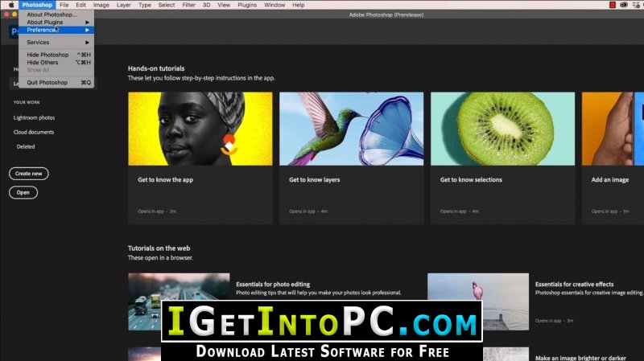Open the Add an image tutorial thumbnail

[613, 129]
